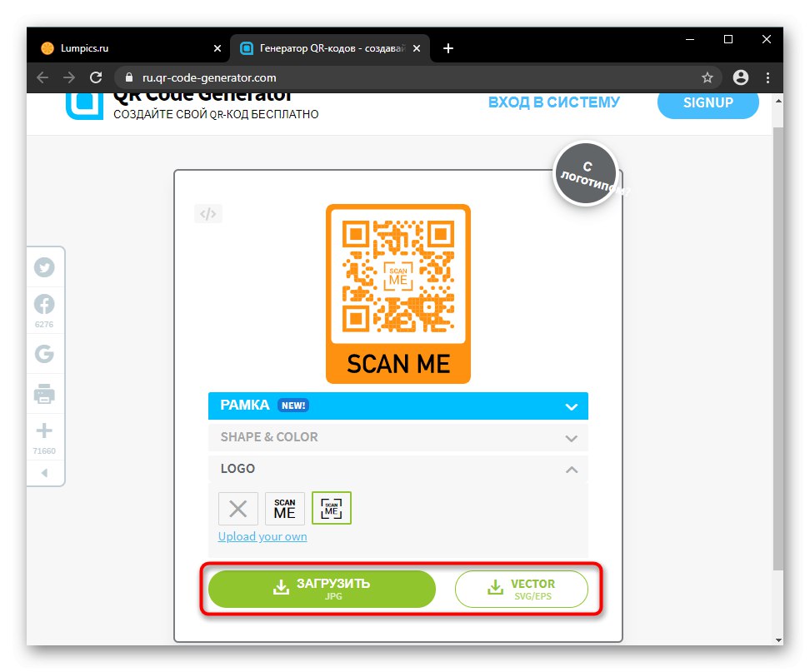This screenshot has width=810, height=672.
Task: Click the Facebook share count 6276
Action: click(x=44, y=325)
